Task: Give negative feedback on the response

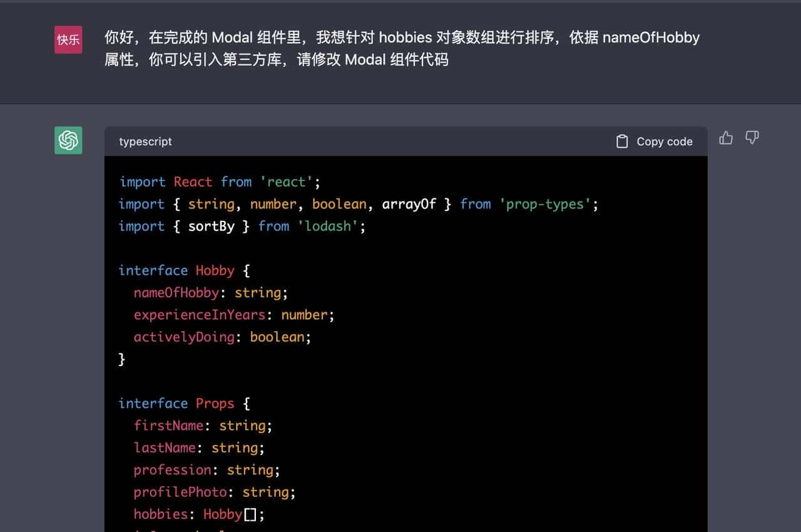Action: click(x=752, y=138)
